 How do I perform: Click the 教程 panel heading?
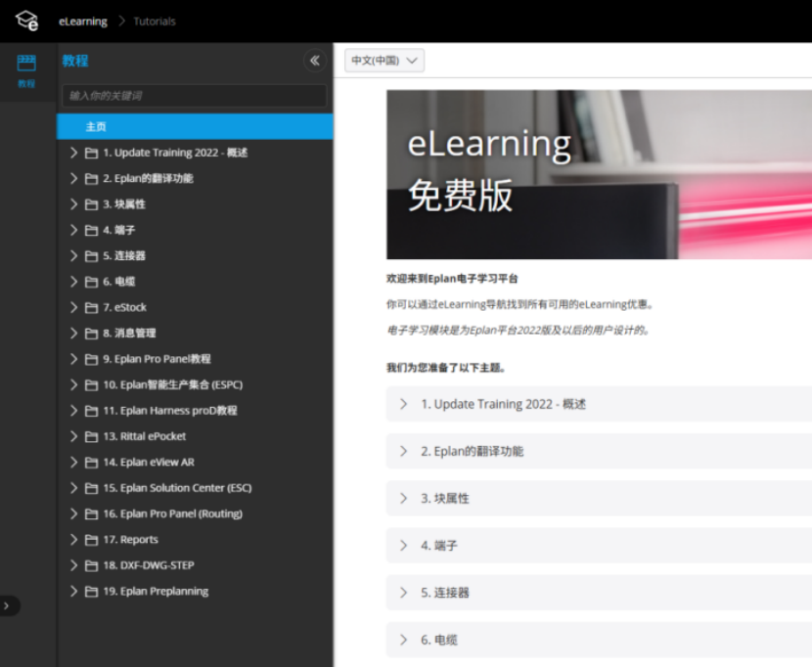[75, 61]
